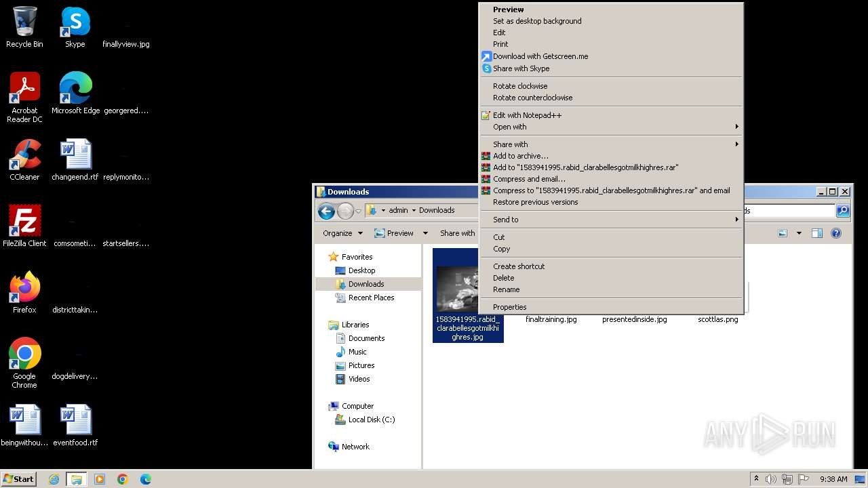Click the Edge icon in the taskbar
The width and height of the screenshot is (868, 488).
(x=145, y=479)
